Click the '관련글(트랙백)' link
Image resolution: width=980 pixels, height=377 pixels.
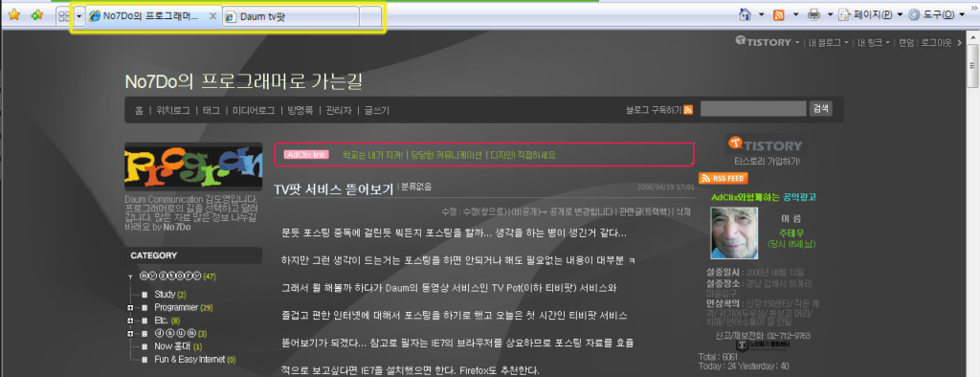click(x=645, y=211)
